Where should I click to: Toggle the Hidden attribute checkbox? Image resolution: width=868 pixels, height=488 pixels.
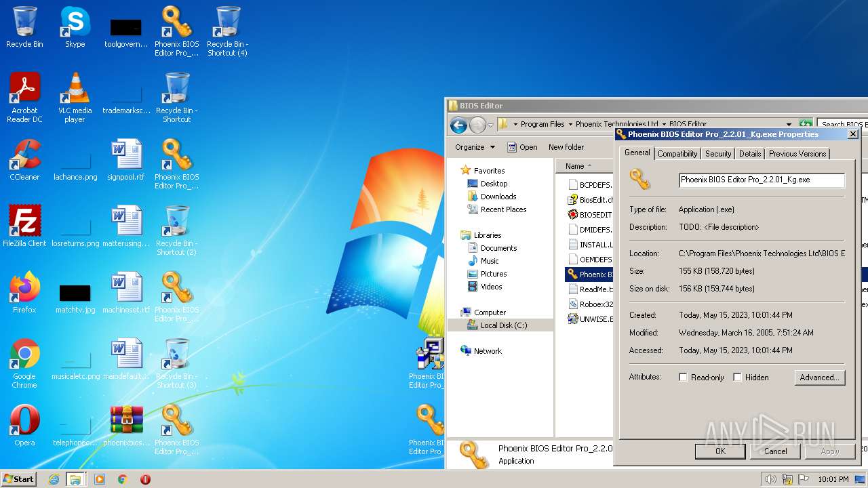pyautogui.click(x=737, y=378)
